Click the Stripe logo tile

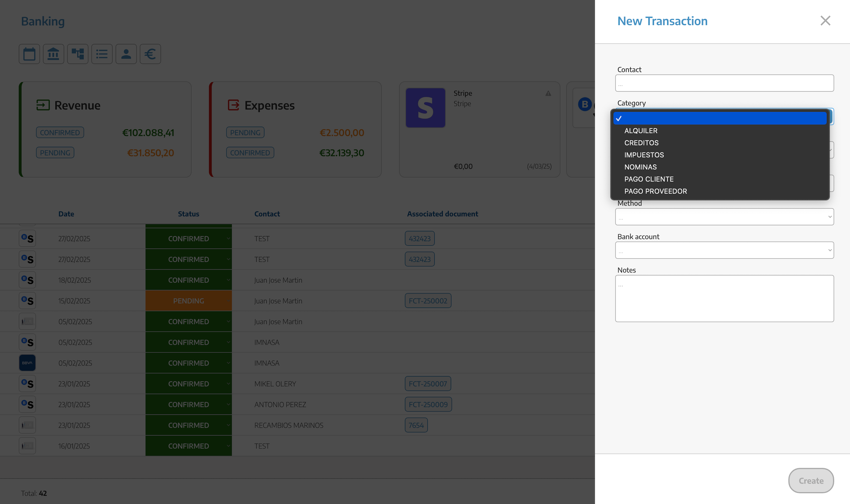click(425, 108)
